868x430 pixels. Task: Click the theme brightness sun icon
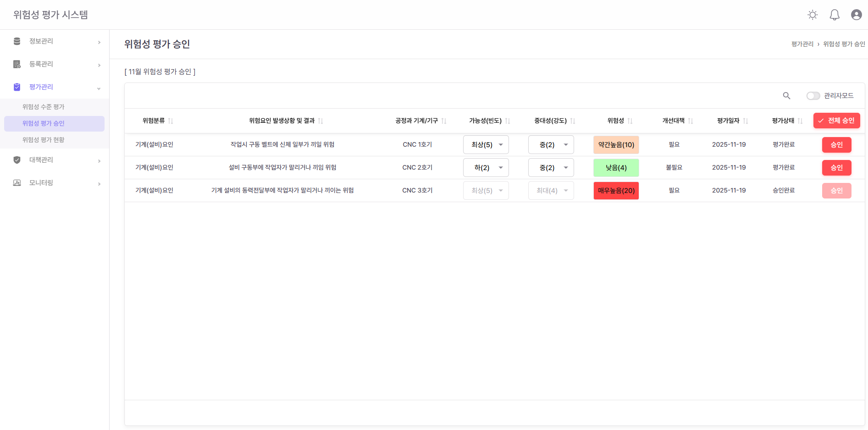(x=813, y=15)
